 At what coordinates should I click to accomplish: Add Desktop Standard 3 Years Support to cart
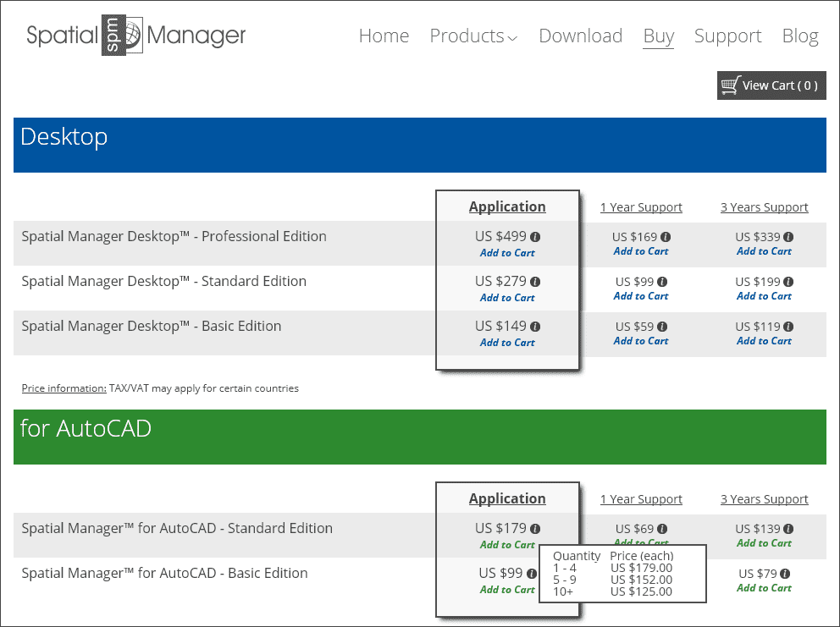[x=764, y=296]
